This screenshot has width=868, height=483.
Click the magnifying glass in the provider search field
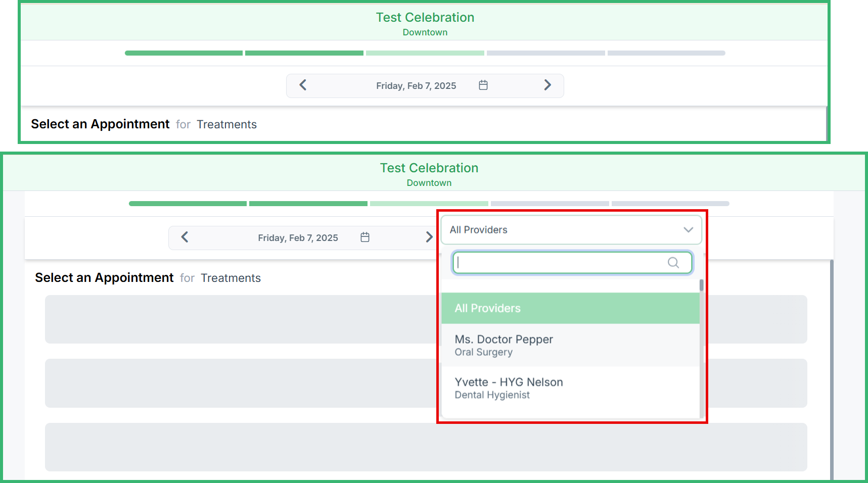point(673,263)
